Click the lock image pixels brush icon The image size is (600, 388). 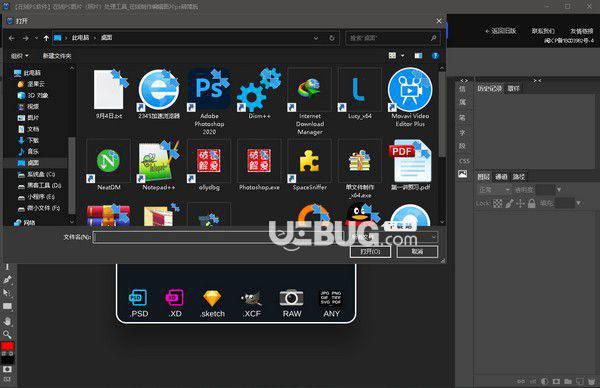[x=509, y=203]
